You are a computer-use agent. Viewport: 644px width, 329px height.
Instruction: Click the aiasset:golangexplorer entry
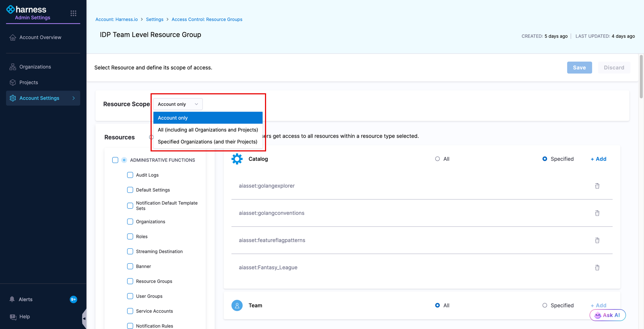point(267,186)
